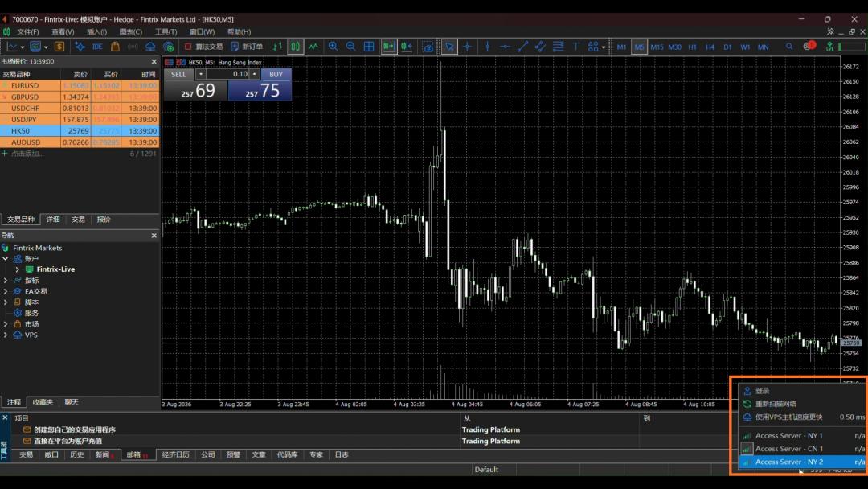Expand the EA交易 node
The image size is (868, 489).
click(6, 291)
